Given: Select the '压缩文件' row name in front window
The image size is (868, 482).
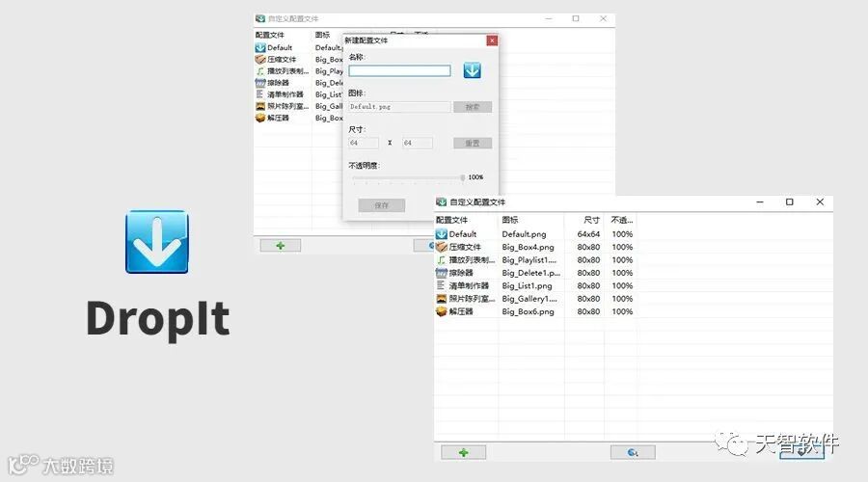Looking at the screenshot, I should click(465, 247).
